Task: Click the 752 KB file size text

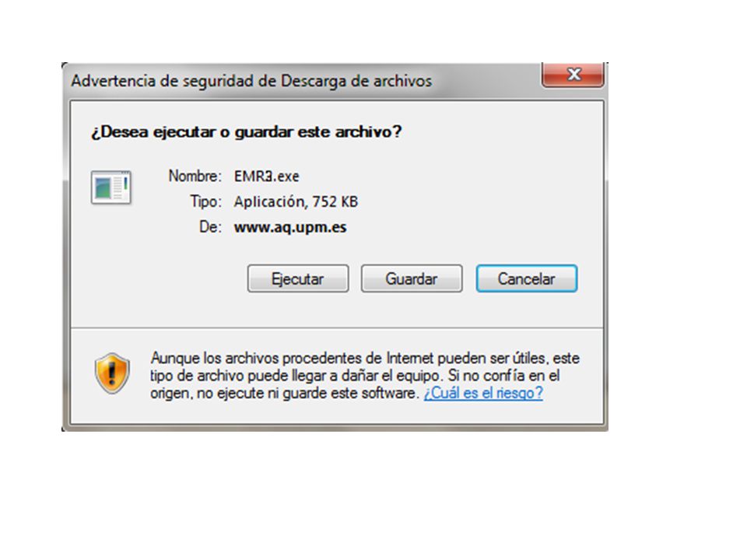Action: [x=335, y=201]
